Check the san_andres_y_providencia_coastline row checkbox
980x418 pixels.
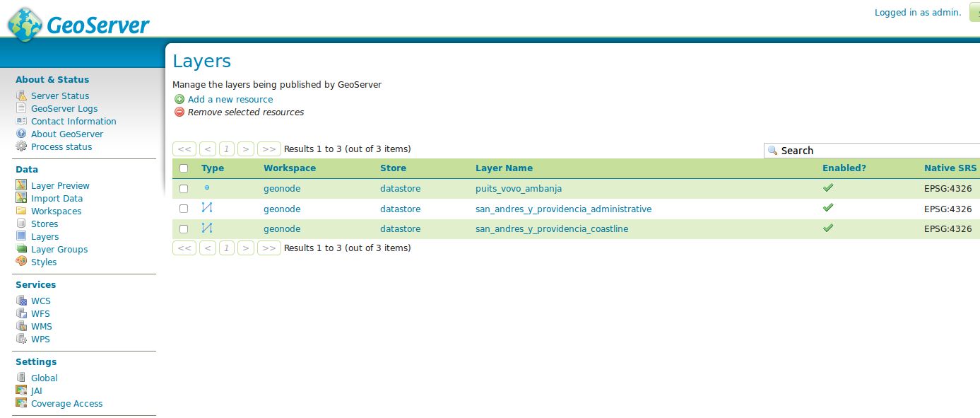[184, 228]
